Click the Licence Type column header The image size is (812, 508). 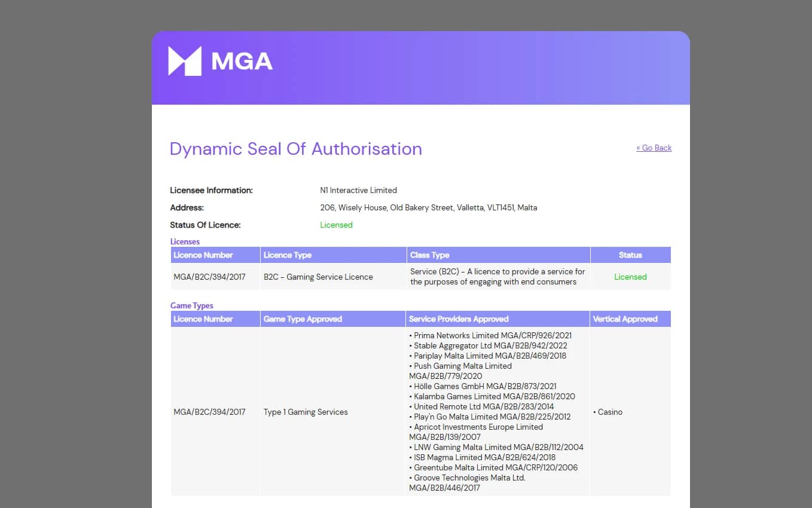(288, 255)
